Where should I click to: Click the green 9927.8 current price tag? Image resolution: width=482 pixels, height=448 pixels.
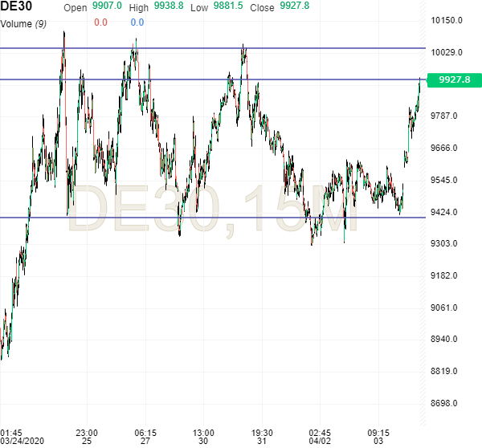pos(455,80)
